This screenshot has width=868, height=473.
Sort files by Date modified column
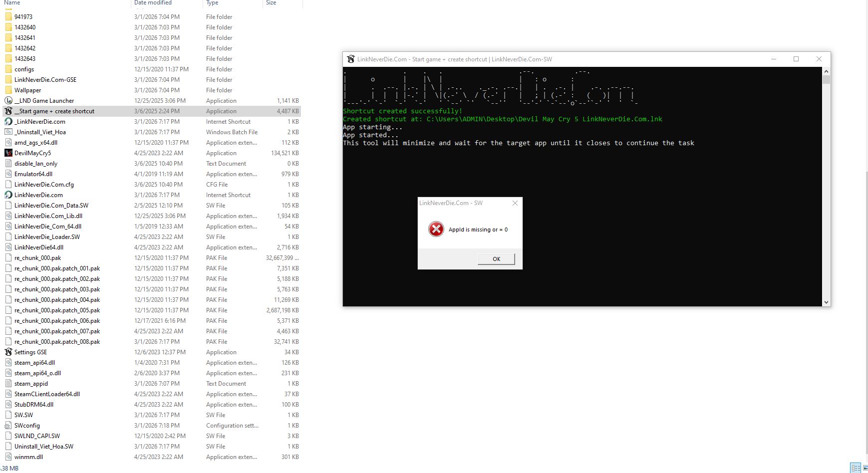pyautogui.click(x=153, y=3)
